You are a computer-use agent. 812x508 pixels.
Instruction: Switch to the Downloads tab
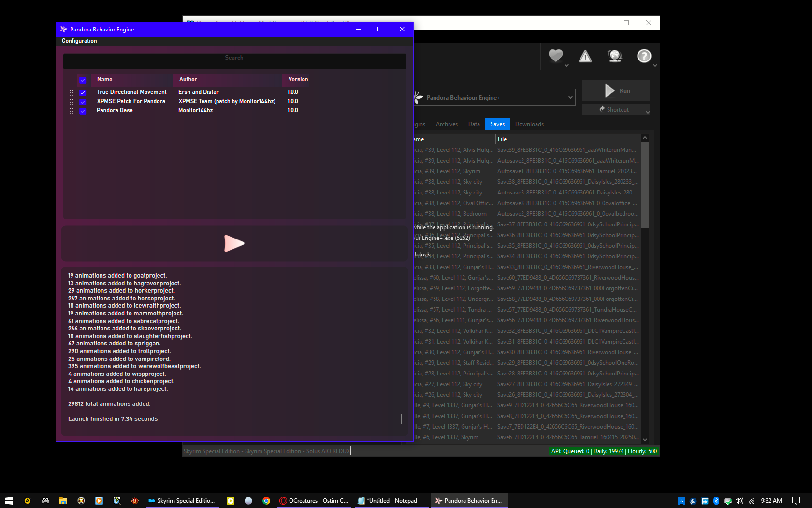529,124
